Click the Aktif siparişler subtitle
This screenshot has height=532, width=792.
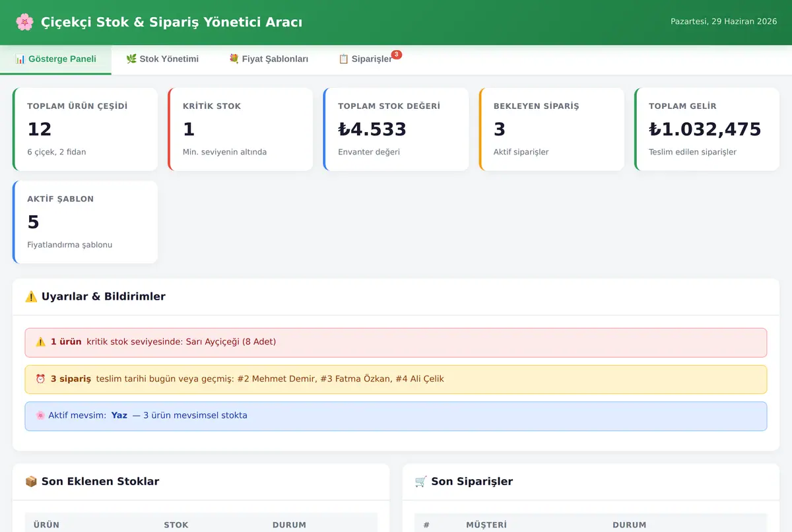pos(521,152)
